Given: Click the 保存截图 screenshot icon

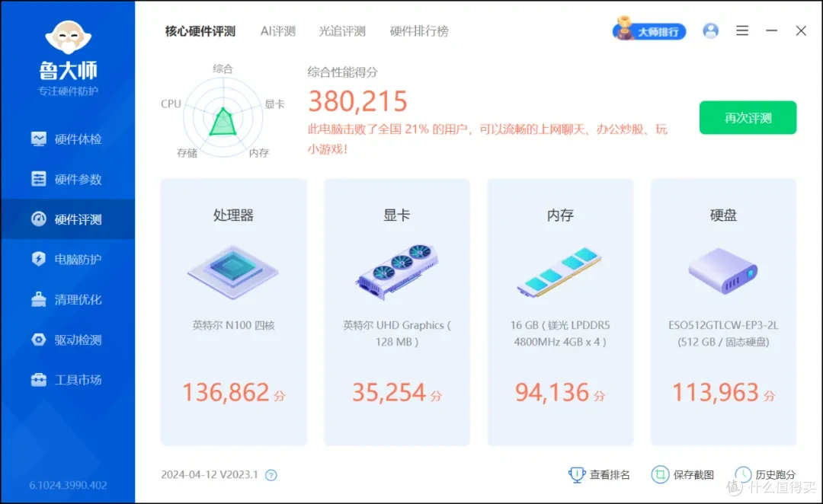Looking at the screenshot, I should [x=683, y=474].
